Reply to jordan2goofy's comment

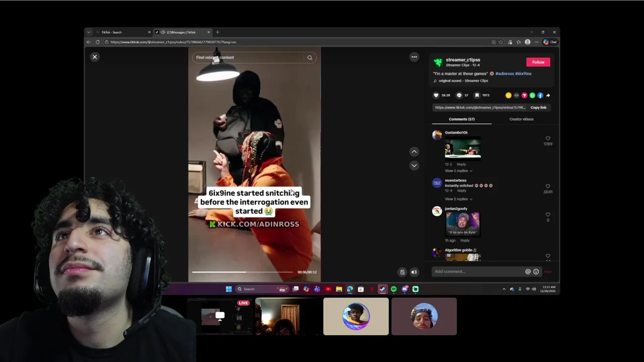[x=465, y=241]
